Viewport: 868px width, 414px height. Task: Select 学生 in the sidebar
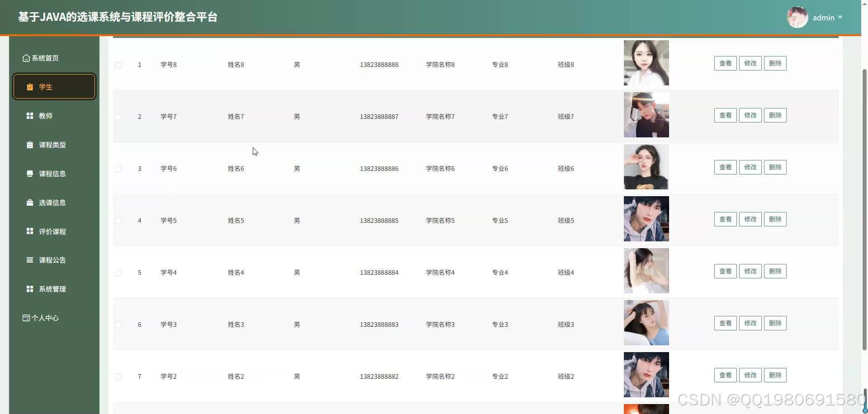tap(54, 86)
